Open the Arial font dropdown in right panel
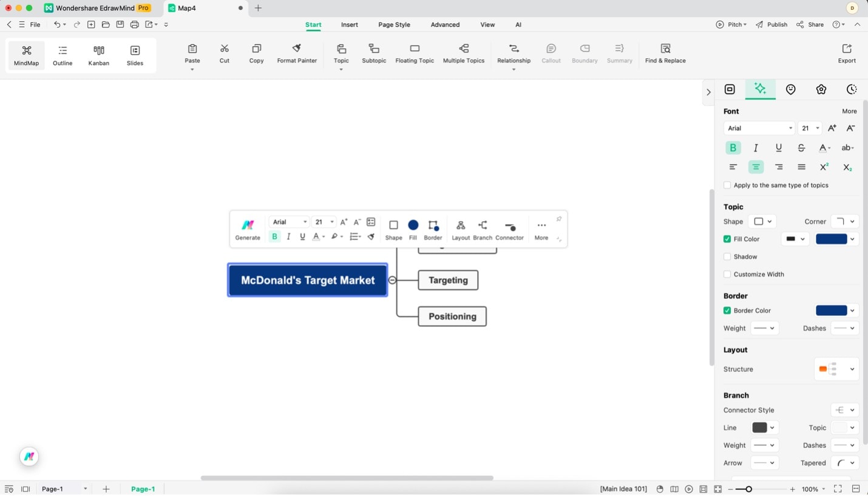The image size is (868, 497). tap(759, 128)
